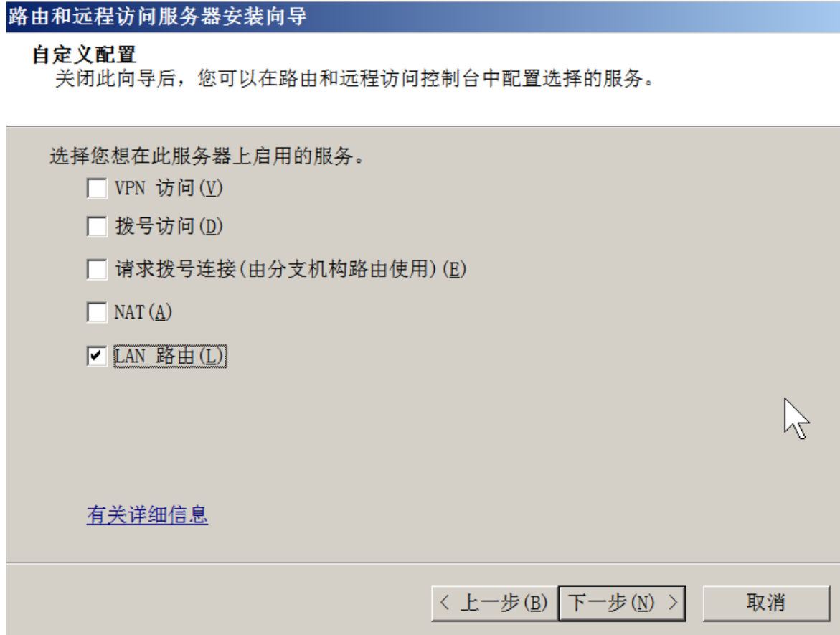This screenshot has width=840, height=635.
Task: Proceed with 下一步(N) button
Action: coord(622,603)
